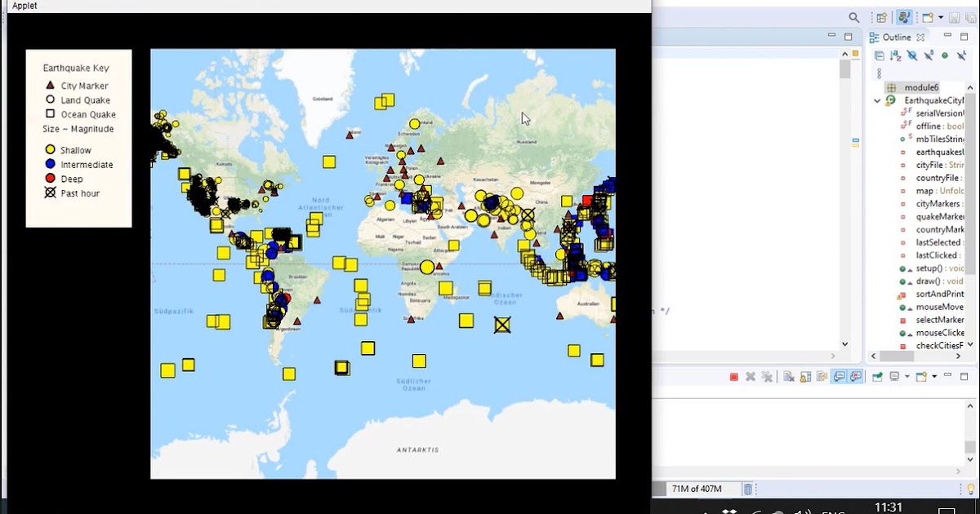
Task: Toggle show console on standard error
Action: click(855, 377)
